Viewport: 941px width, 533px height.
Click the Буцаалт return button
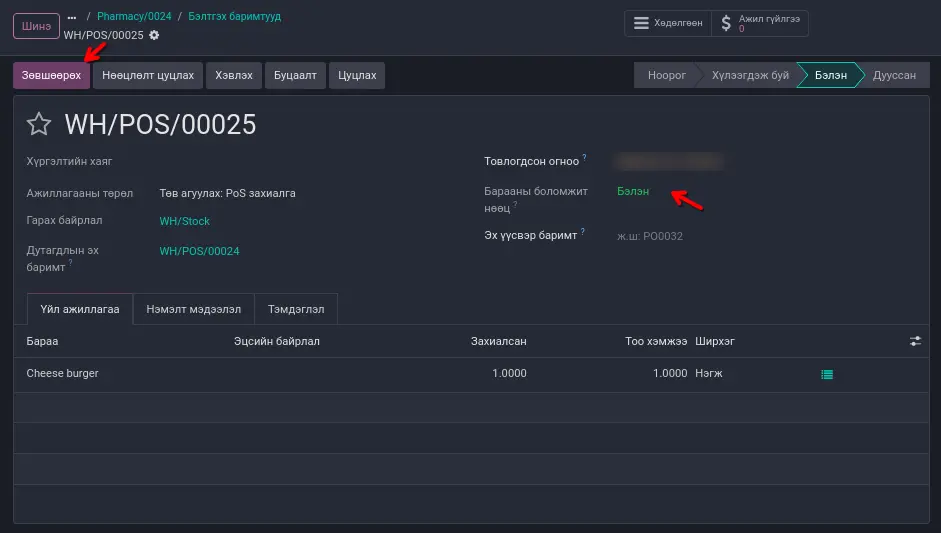[x=296, y=75]
